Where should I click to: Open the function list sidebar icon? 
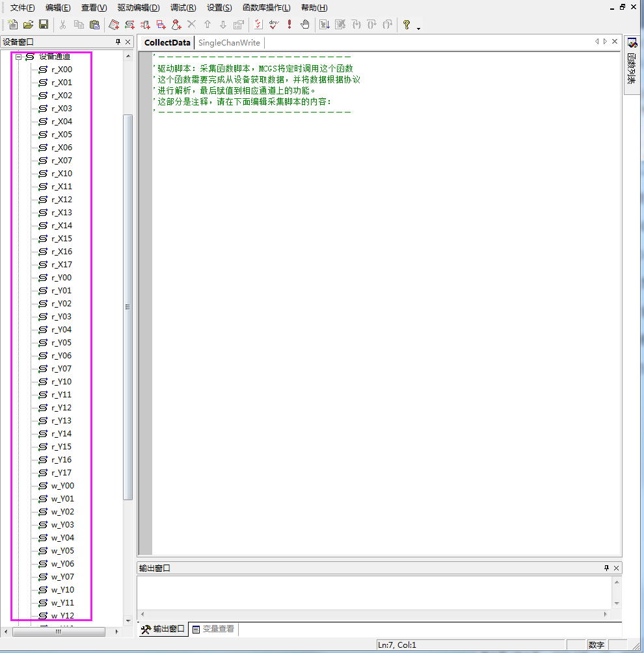pyautogui.click(x=632, y=42)
